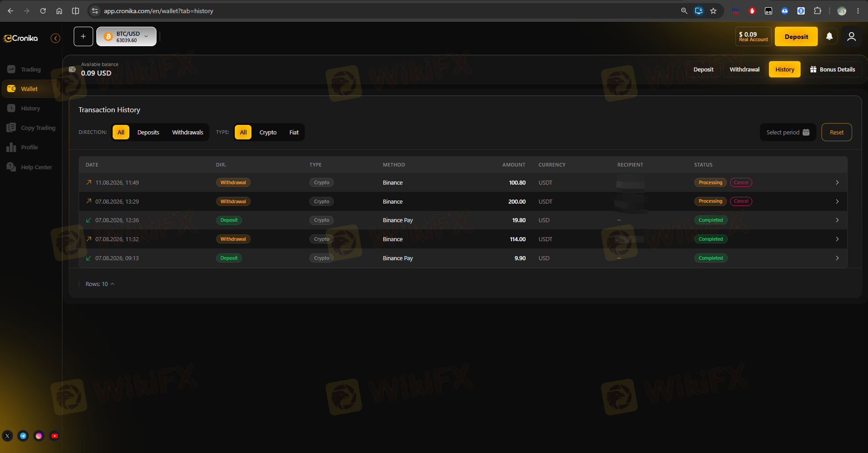This screenshot has width=868, height=453.
Task: Set direction filter to All
Action: 121,132
